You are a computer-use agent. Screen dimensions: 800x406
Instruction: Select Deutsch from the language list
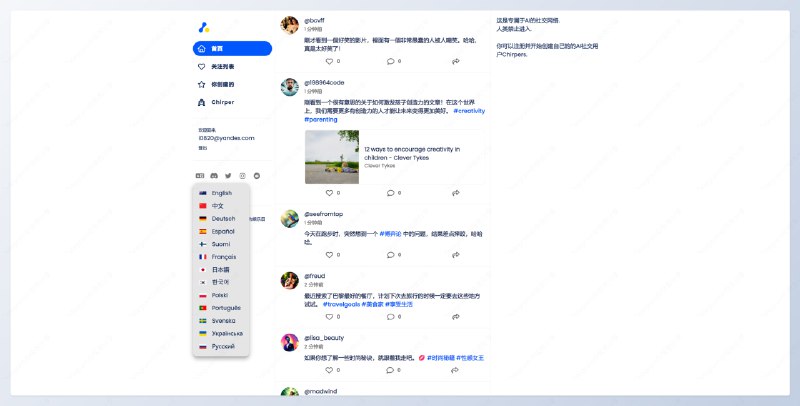tap(221, 219)
